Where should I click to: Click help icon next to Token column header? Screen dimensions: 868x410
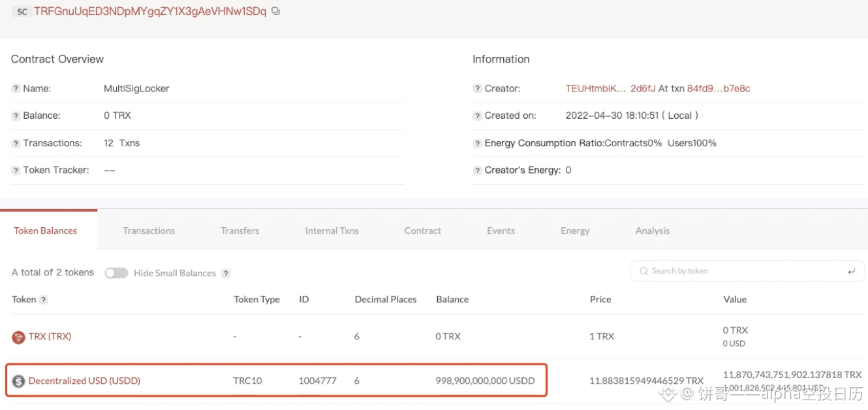coord(44,300)
